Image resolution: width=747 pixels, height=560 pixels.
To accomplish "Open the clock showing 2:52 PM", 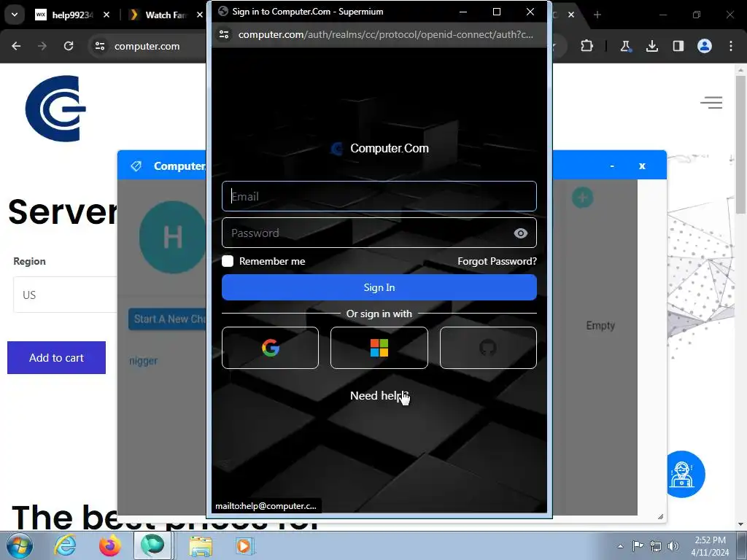I will (710, 545).
